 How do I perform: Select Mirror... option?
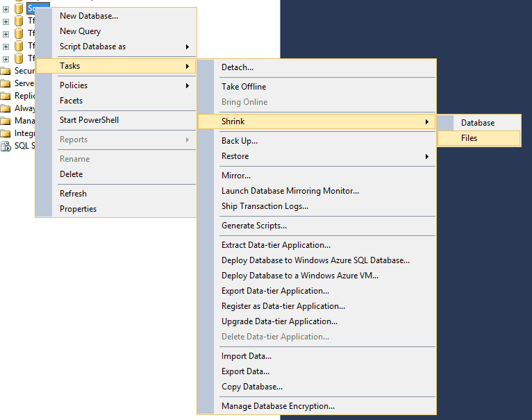pyautogui.click(x=317, y=176)
